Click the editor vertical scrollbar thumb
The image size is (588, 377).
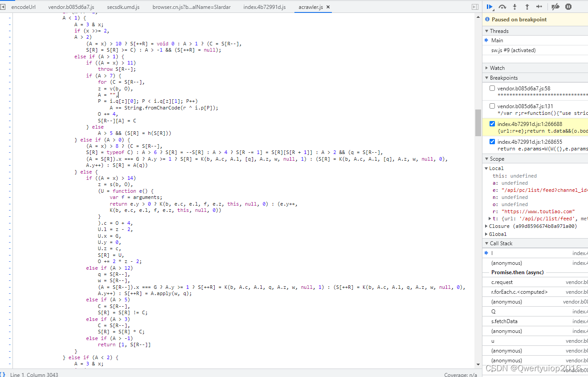pyautogui.click(x=478, y=122)
